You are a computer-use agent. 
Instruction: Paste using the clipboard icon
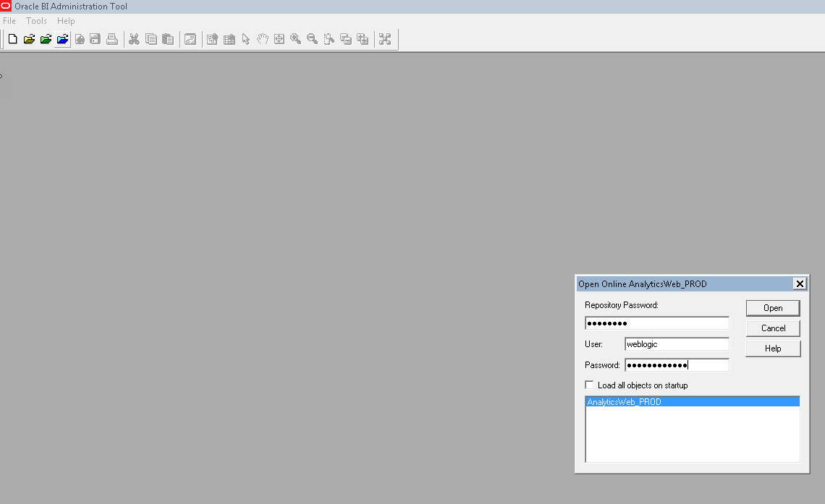coord(167,39)
